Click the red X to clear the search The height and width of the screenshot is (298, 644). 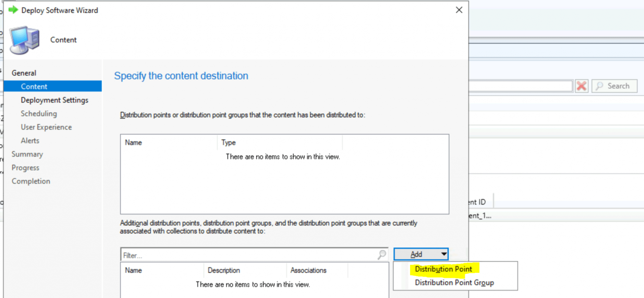point(582,86)
